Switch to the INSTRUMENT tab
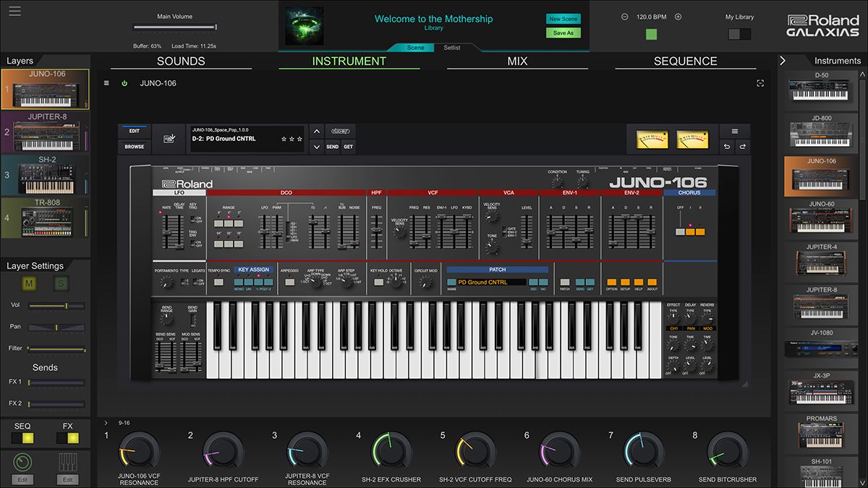 click(x=349, y=61)
